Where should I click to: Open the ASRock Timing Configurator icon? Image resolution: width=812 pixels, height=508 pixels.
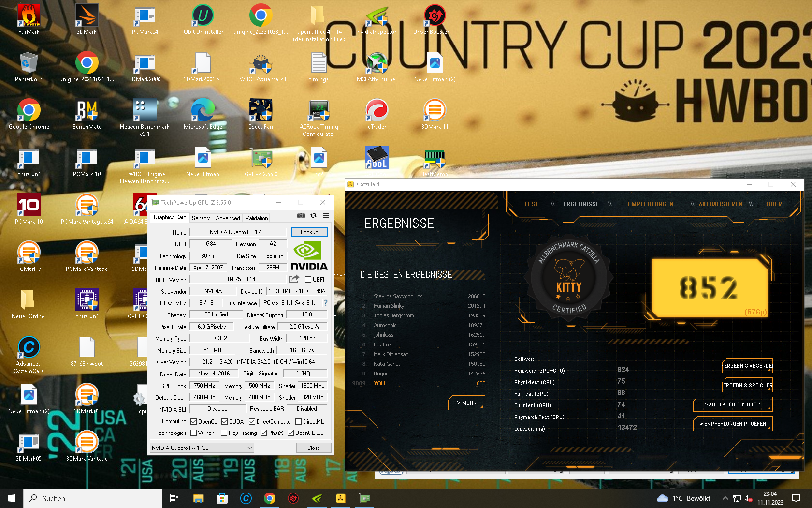[x=319, y=118]
